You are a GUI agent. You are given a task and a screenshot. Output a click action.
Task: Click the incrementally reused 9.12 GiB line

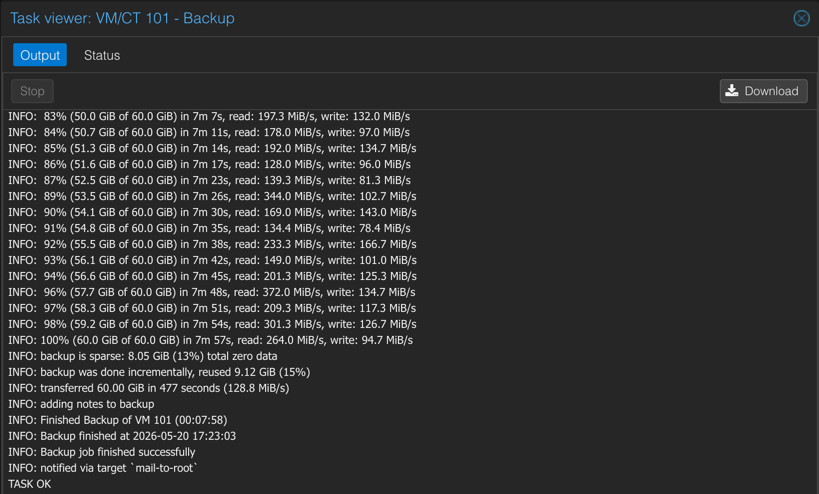tap(159, 372)
